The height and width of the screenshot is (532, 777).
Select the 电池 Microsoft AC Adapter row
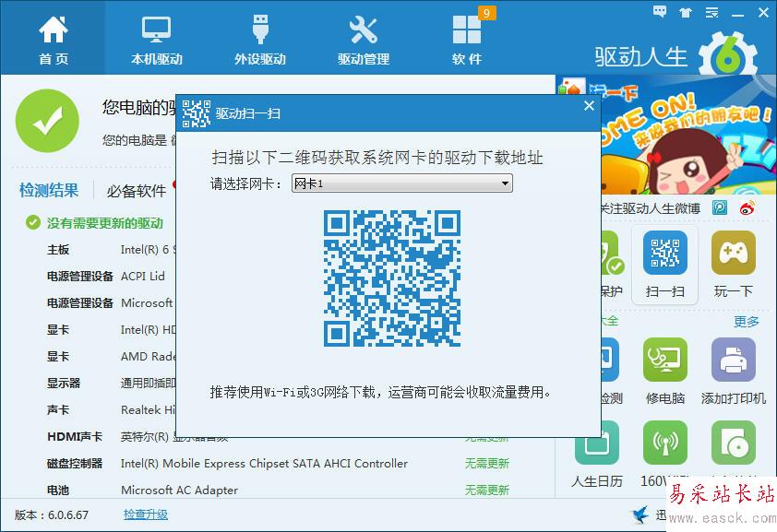pyautogui.click(x=278, y=491)
